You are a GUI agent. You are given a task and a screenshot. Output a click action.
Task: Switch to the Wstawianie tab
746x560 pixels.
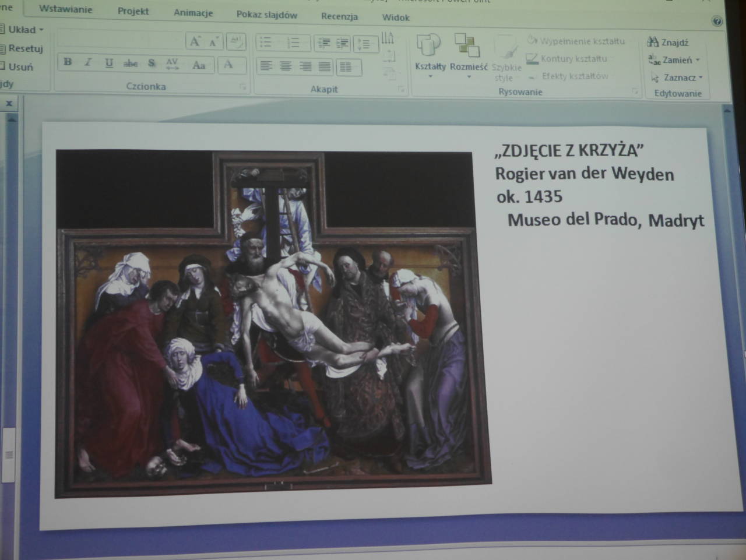pyautogui.click(x=66, y=9)
